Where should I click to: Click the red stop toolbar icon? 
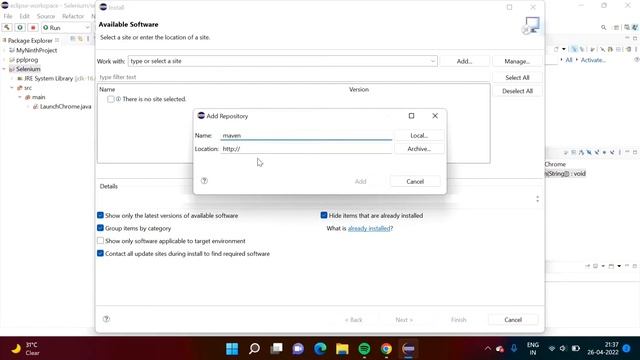coord(33,28)
